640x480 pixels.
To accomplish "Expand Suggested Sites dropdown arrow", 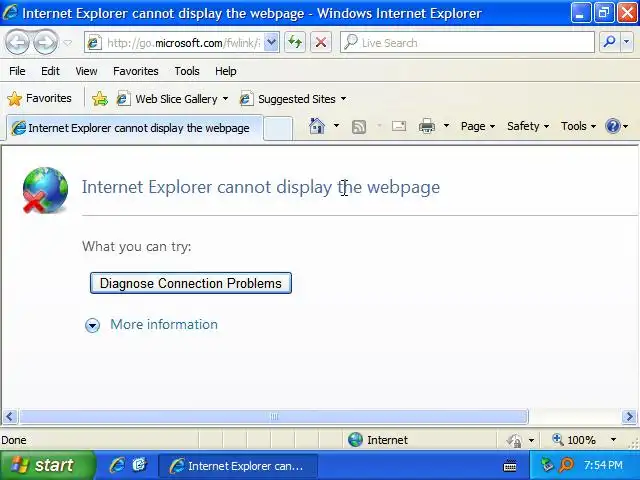I will (x=343, y=99).
